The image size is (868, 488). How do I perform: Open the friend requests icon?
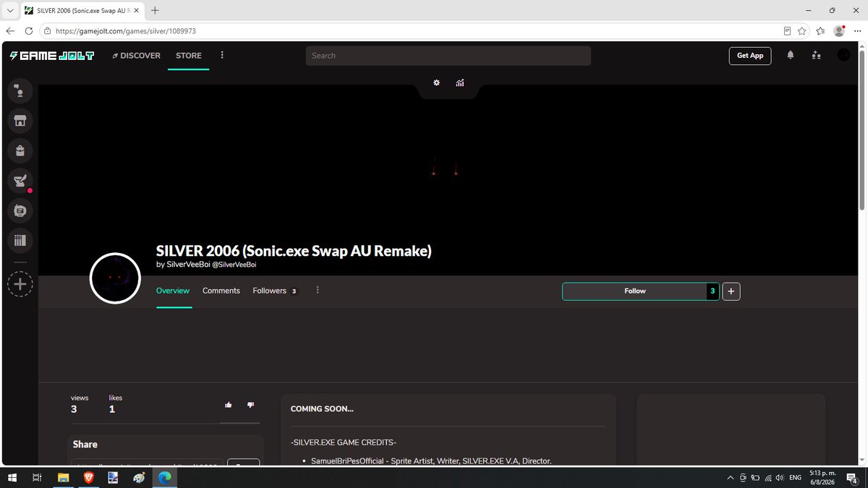point(816,55)
